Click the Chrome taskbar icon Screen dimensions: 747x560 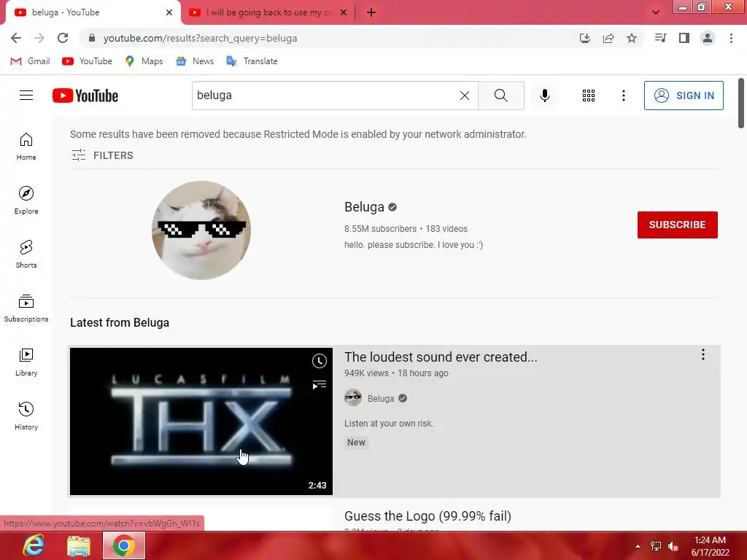(123, 545)
